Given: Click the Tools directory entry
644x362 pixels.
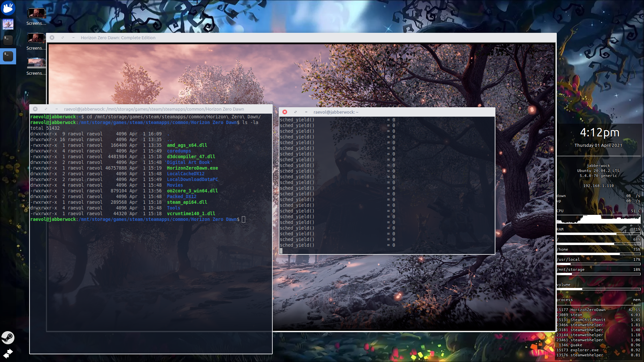Looking at the screenshot, I should [x=174, y=208].
